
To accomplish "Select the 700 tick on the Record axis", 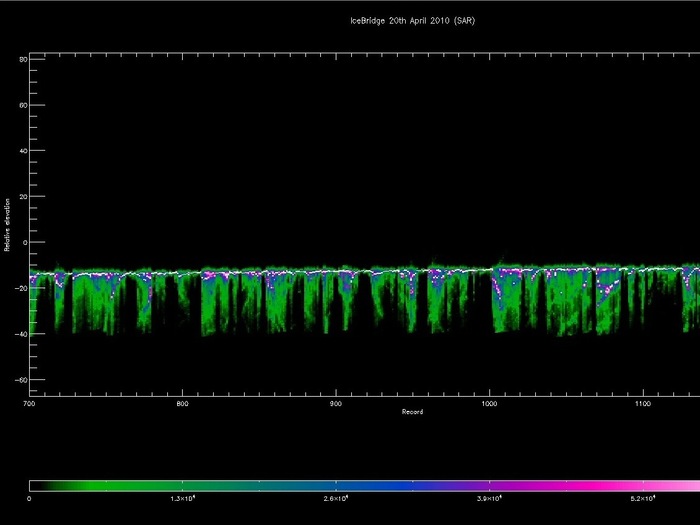I will 29,404.
